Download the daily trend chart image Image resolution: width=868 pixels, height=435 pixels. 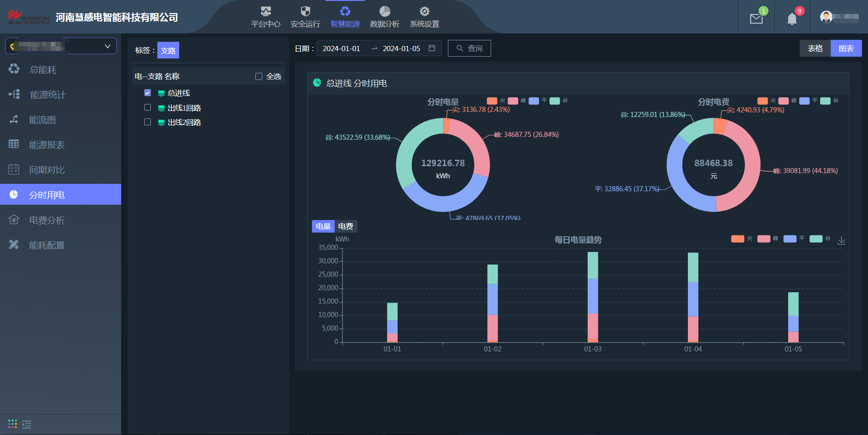[x=841, y=240]
